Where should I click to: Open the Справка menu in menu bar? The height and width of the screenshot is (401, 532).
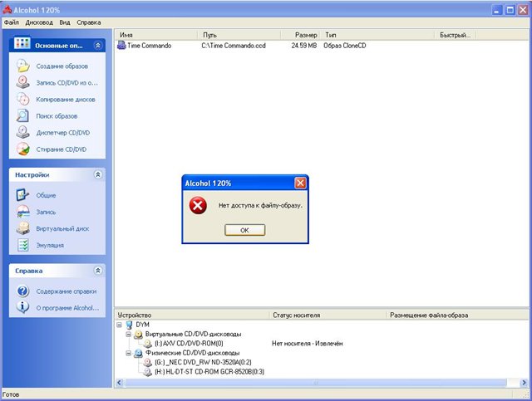89,22
